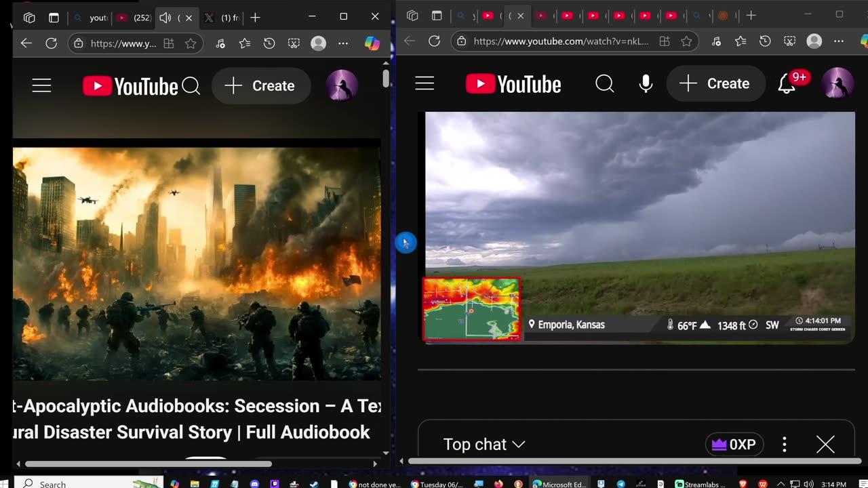Image resolution: width=868 pixels, height=488 pixels.
Task: Refresh the page in right Edge window
Action: [434, 41]
